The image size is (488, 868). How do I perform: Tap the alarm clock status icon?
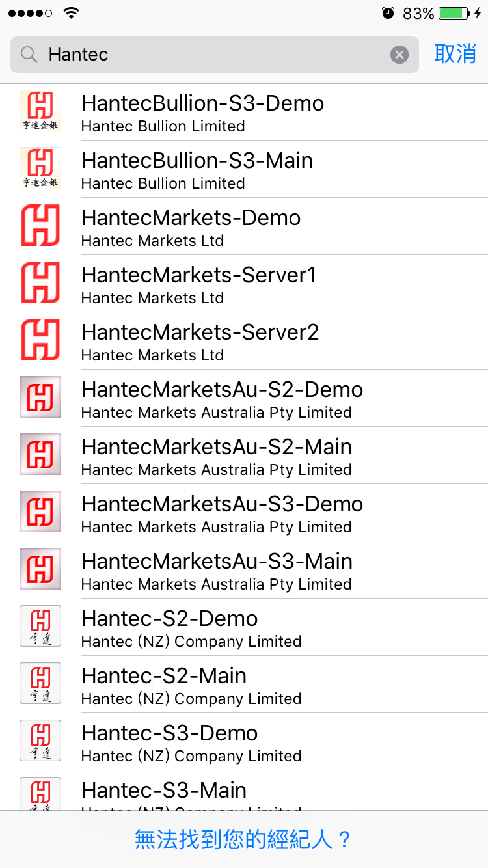point(388,13)
